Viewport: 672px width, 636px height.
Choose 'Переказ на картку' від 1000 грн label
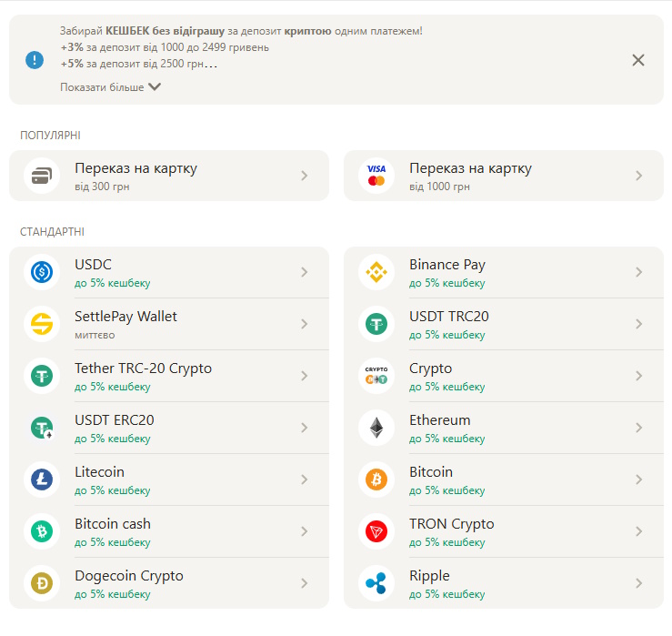[470, 168]
